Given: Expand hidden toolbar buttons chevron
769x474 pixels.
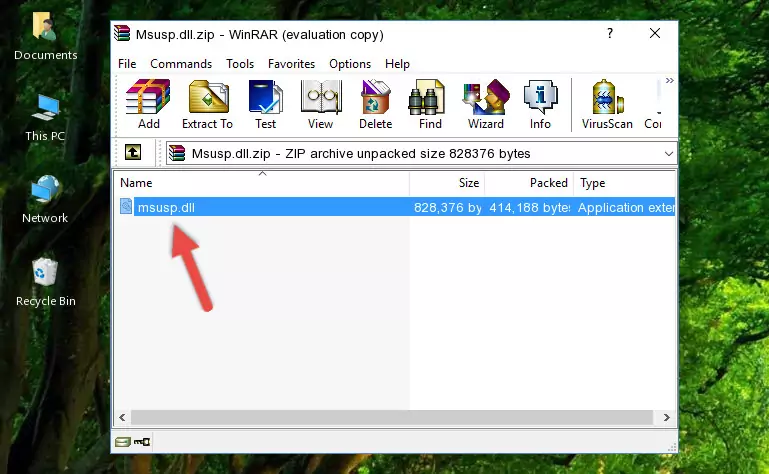Looking at the screenshot, I should pyautogui.click(x=669, y=80).
